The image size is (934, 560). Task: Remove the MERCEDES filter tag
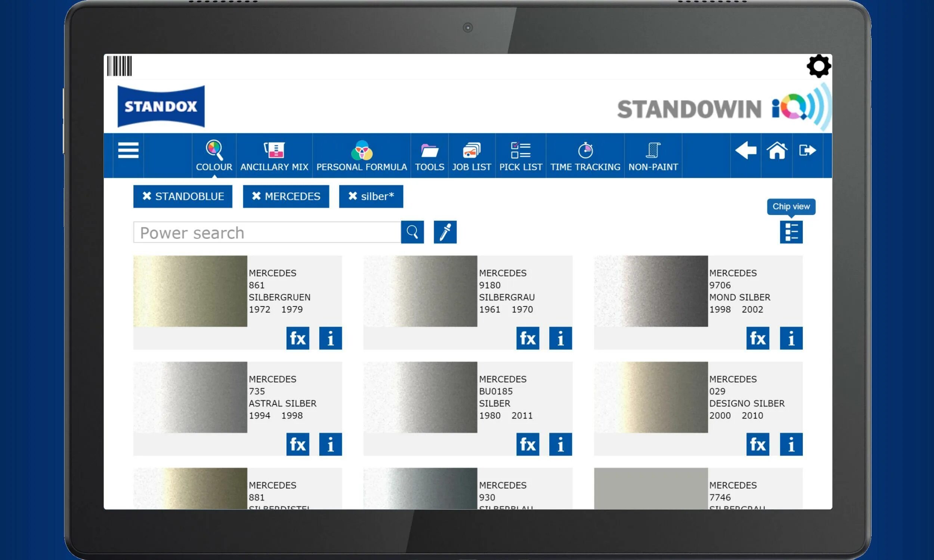256,196
